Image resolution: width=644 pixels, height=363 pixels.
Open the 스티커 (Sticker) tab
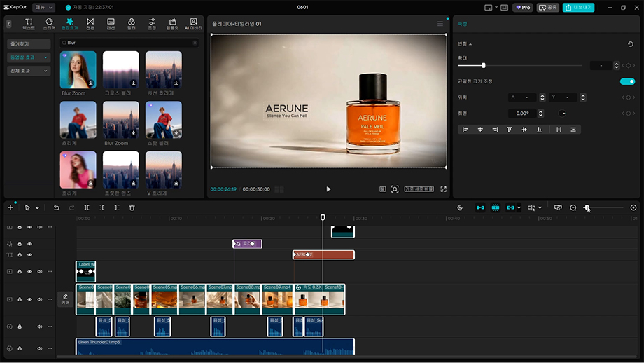click(49, 24)
